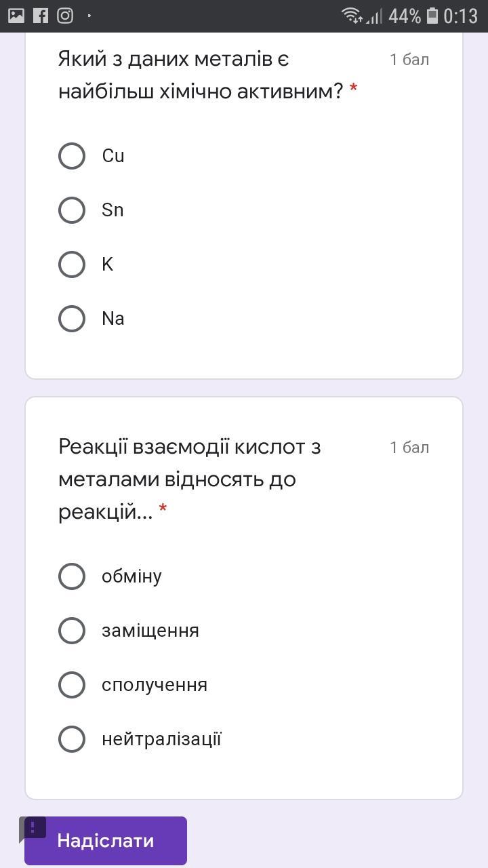Select the обміну option
This screenshot has width=488, height=868.
point(72,576)
